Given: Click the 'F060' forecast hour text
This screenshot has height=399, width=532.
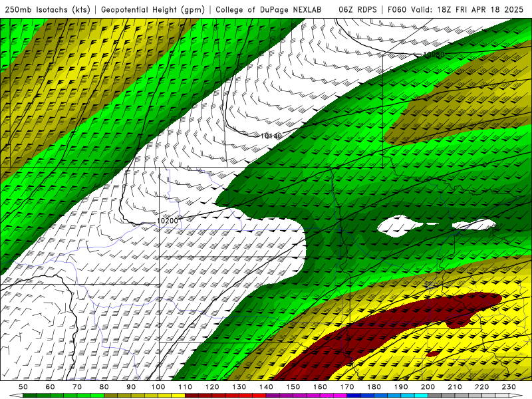Looking at the screenshot, I should tap(397, 9).
